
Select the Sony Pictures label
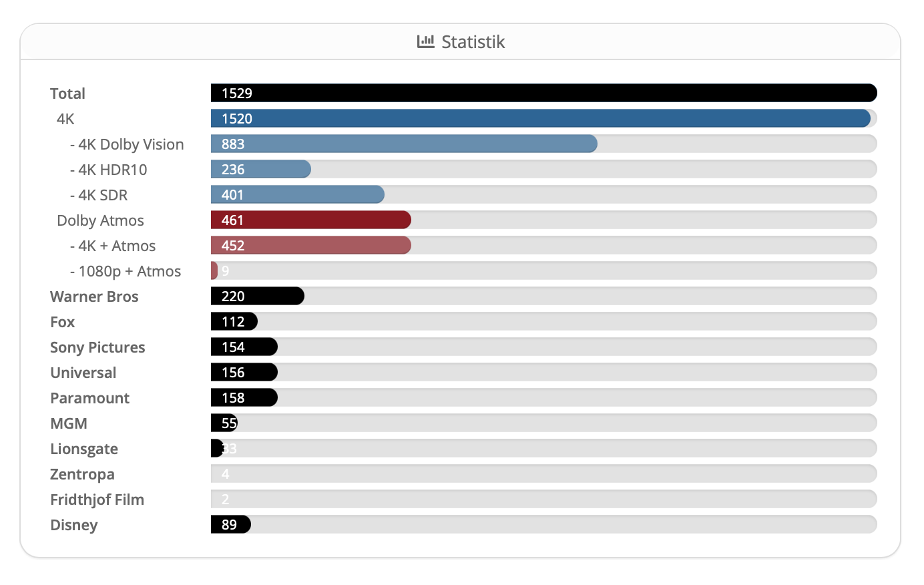pos(97,347)
